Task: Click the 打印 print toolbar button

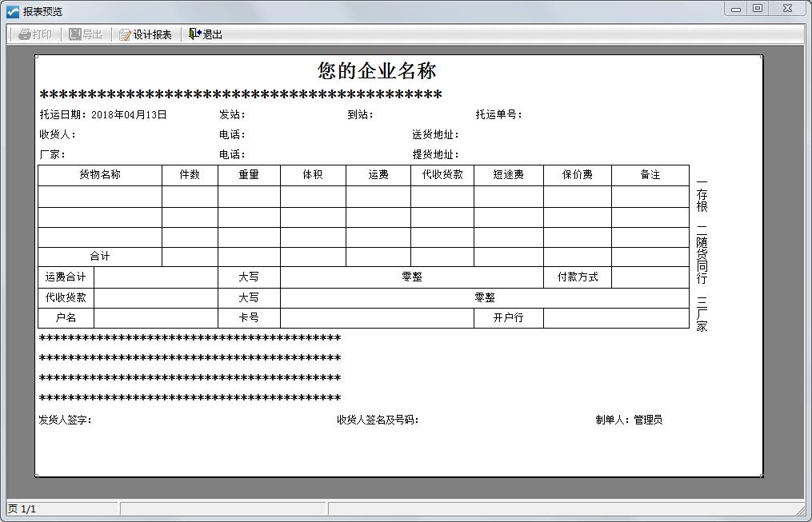Action: click(35, 34)
